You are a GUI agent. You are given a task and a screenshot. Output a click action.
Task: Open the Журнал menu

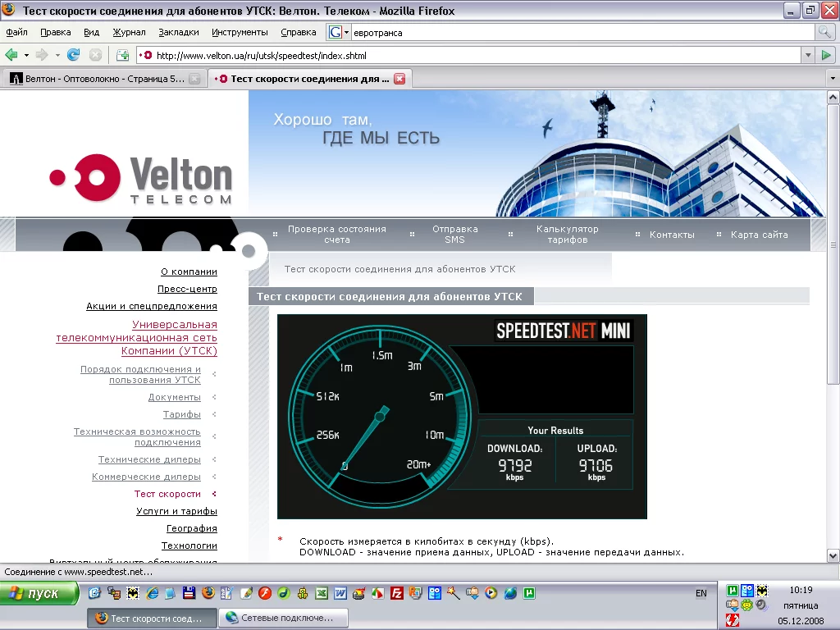pos(129,32)
